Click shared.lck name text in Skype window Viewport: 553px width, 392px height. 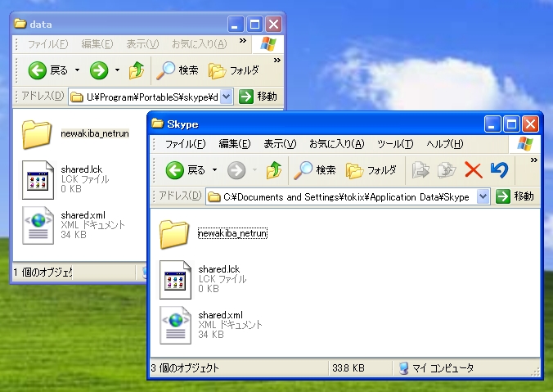coord(218,269)
